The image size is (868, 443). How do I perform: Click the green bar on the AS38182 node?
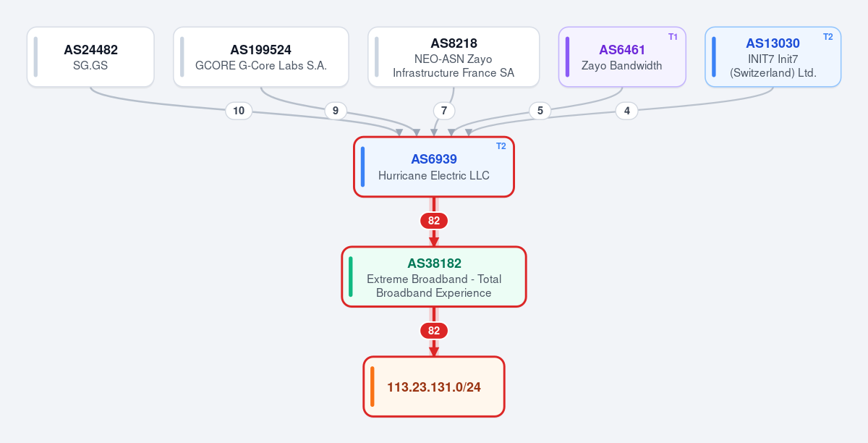coord(351,277)
